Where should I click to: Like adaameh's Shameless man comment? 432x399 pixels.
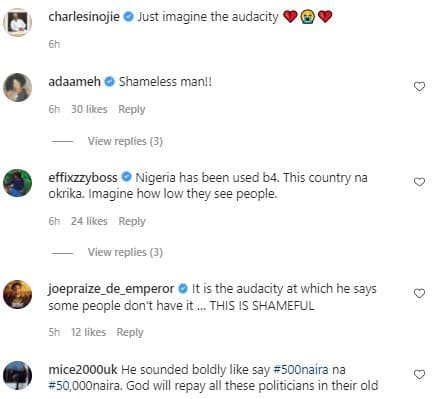pos(419,87)
